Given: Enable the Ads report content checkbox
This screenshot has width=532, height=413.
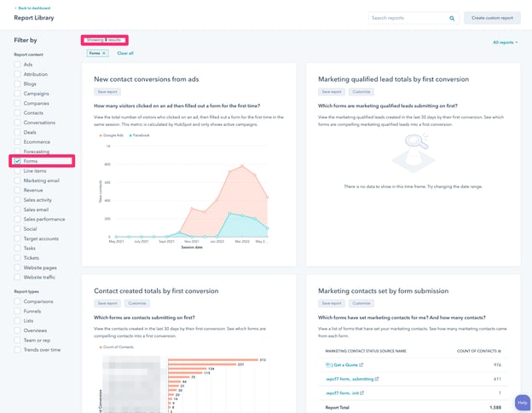Looking at the screenshot, I should [18, 65].
